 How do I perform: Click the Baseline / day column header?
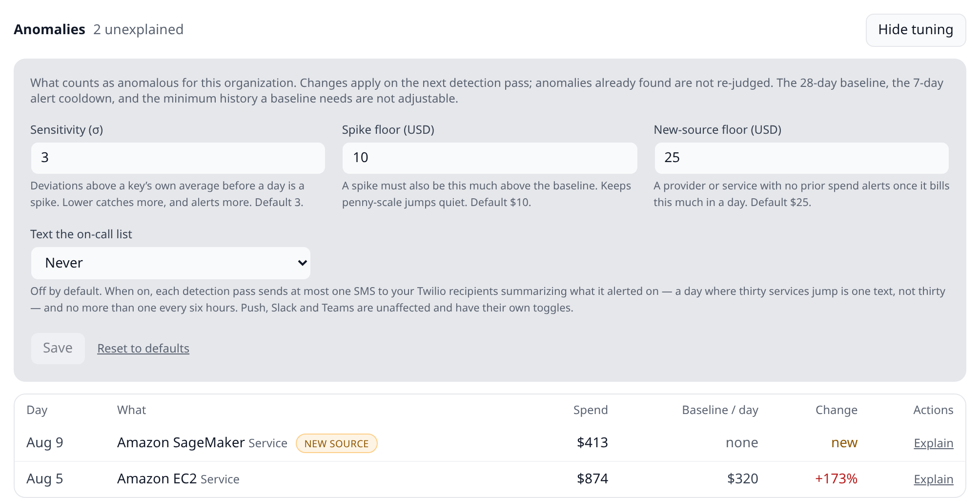(x=720, y=410)
